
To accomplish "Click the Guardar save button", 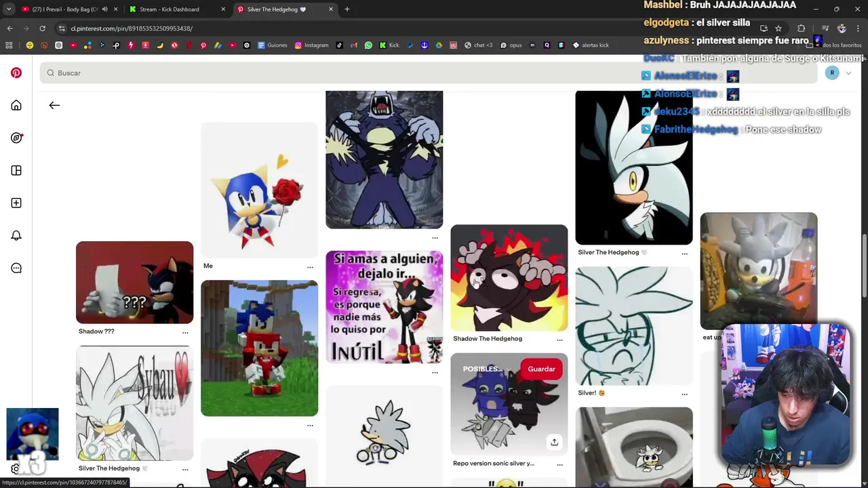I will [x=541, y=369].
